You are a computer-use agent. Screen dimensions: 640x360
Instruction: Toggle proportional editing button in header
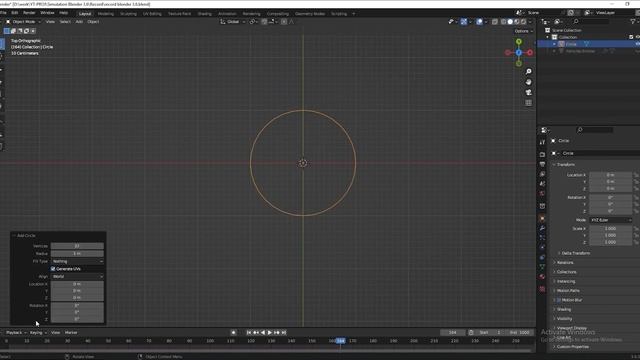(284, 22)
